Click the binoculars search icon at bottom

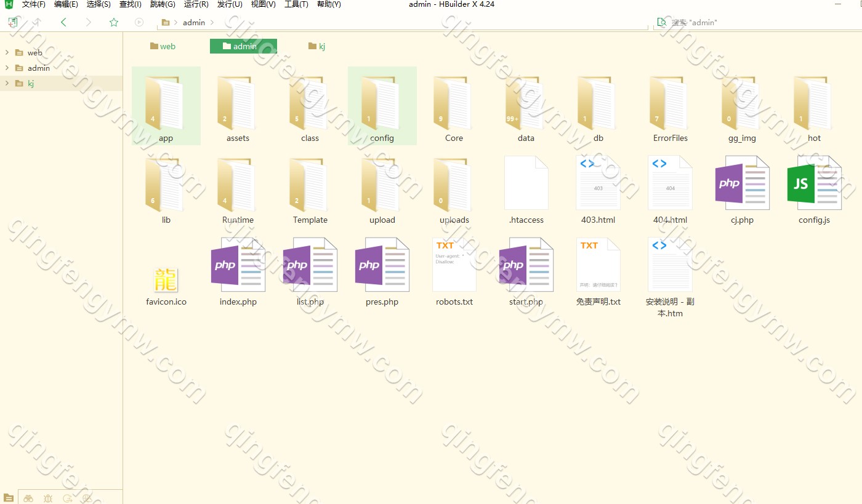pyautogui.click(x=28, y=498)
